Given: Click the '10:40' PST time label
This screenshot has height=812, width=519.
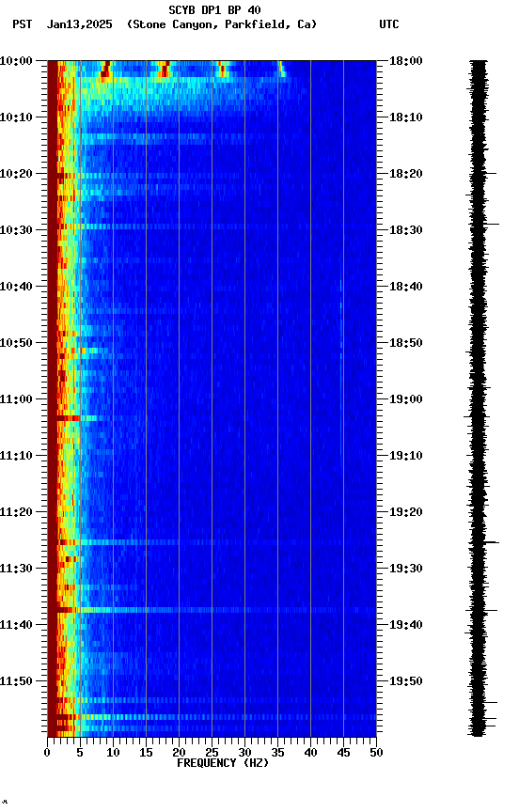Looking at the screenshot, I should [x=16, y=287].
